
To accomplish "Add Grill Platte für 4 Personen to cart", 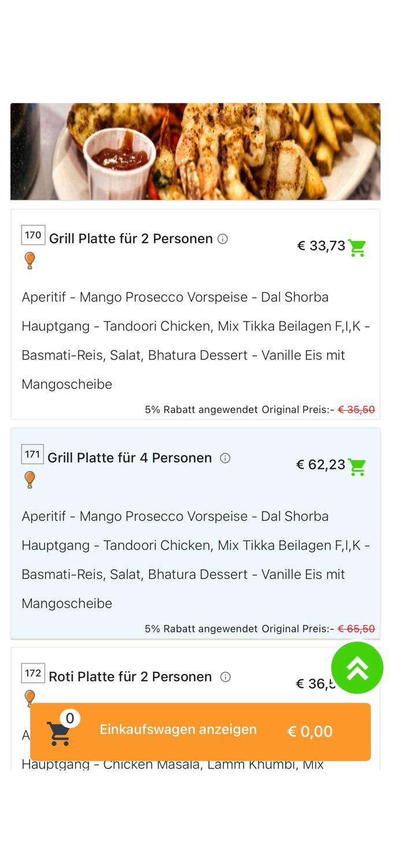I will (x=357, y=467).
